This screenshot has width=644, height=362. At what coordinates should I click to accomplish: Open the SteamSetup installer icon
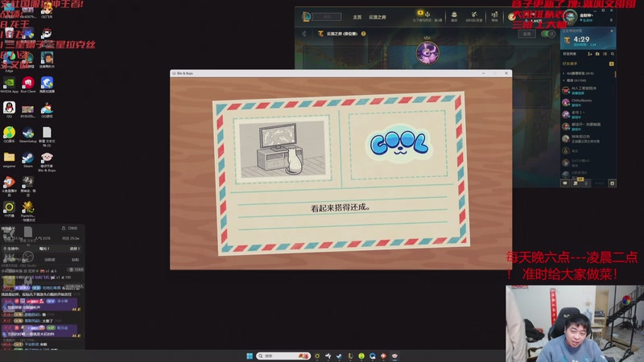click(x=28, y=134)
